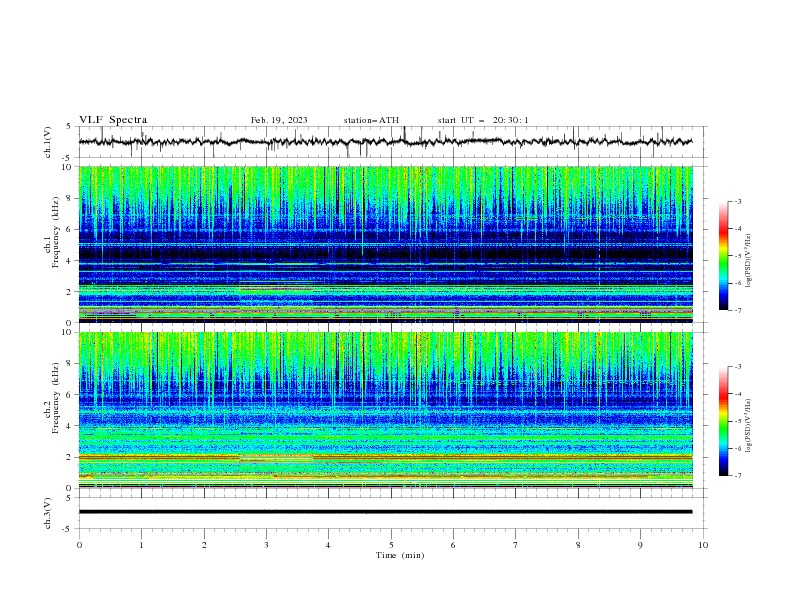This screenshot has width=792, height=612.
Task: Click inside the ch.2 spectrogram panel
Action: pyautogui.click(x=385, y=410)
